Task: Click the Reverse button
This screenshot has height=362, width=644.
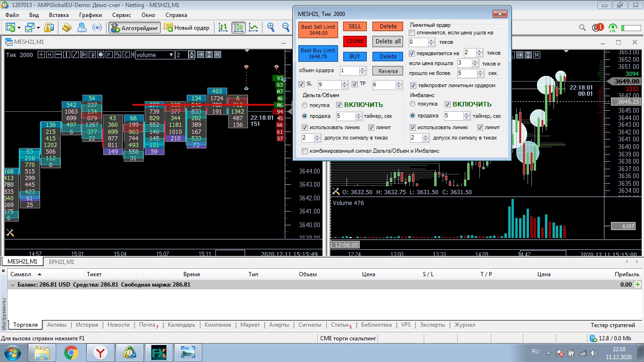Action: (388, 71)
